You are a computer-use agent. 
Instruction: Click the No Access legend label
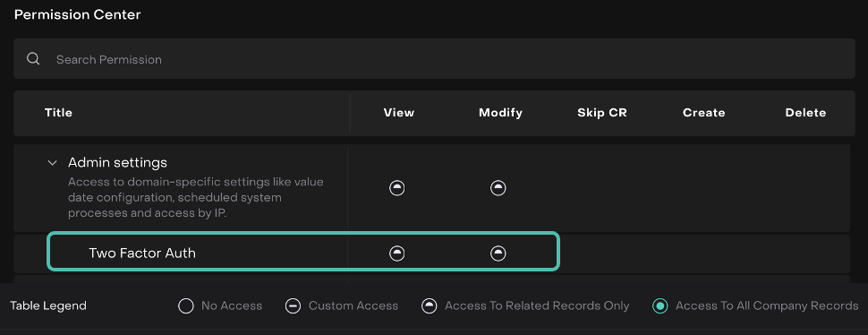pos(232,305)
